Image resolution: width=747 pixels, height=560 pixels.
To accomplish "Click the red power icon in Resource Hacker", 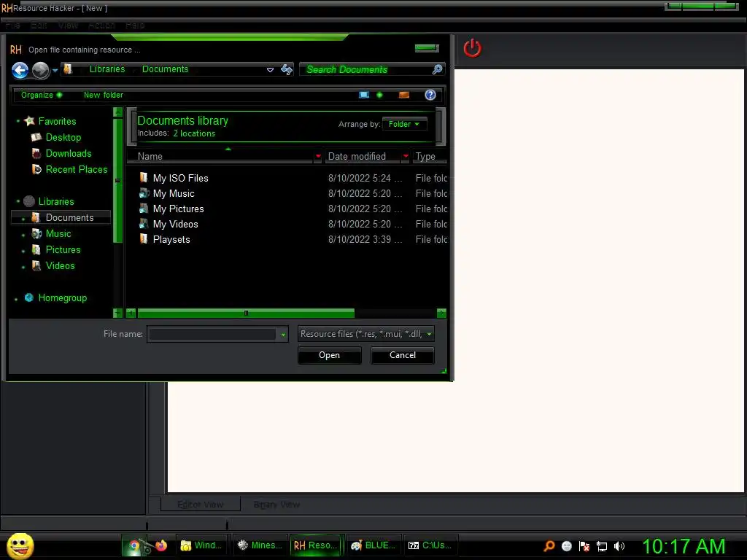I will 472,48.
